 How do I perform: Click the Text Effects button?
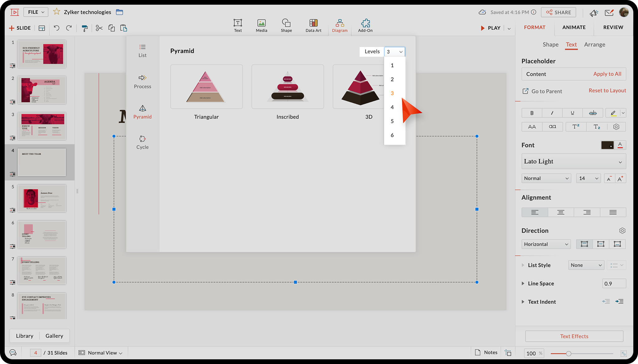click(x=574, y=336)
